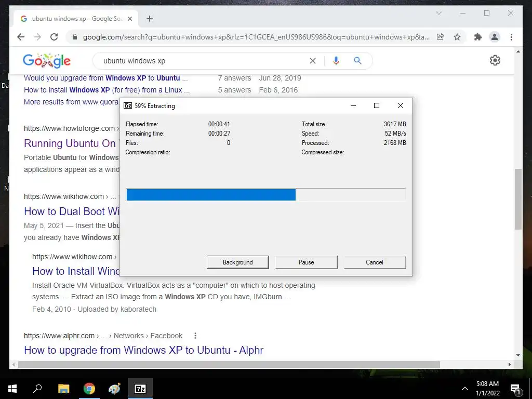Click the '7 answers' text
The image size is (532, 399).
(234, 78)
